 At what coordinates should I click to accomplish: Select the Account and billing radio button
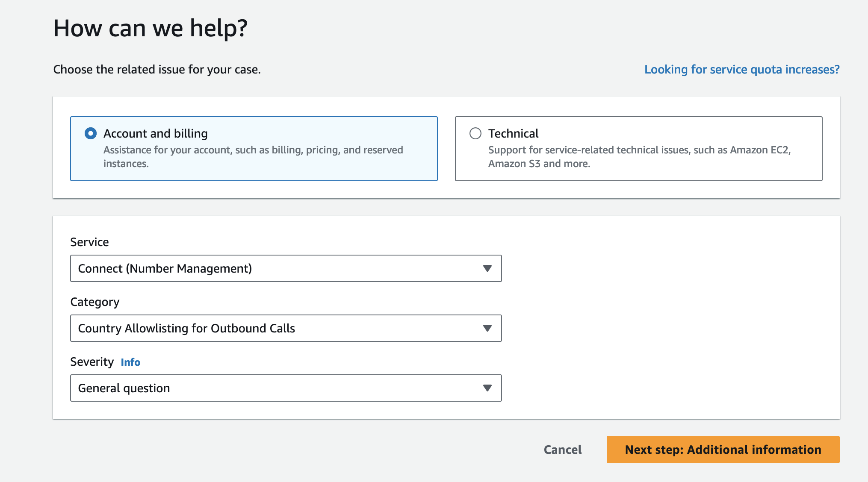click(x=91, y=133)
